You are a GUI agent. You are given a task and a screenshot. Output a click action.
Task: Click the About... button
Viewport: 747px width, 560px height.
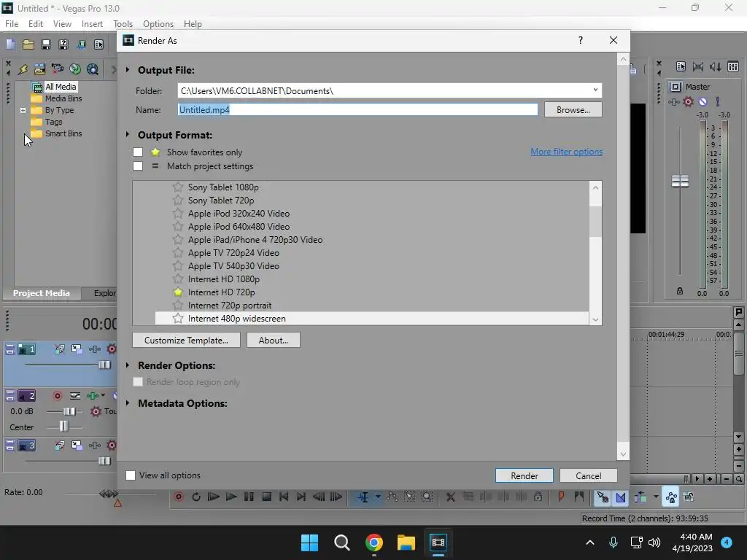tap(274, 340)
